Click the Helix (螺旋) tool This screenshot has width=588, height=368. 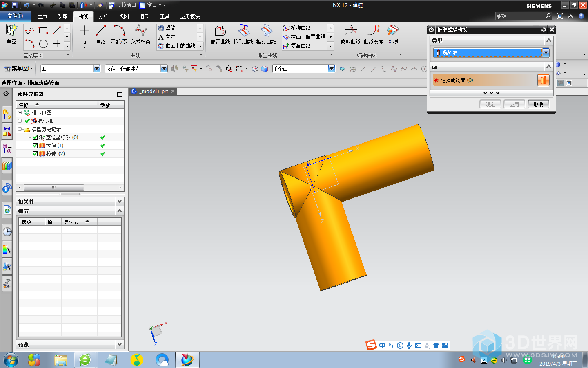point(167,28)
